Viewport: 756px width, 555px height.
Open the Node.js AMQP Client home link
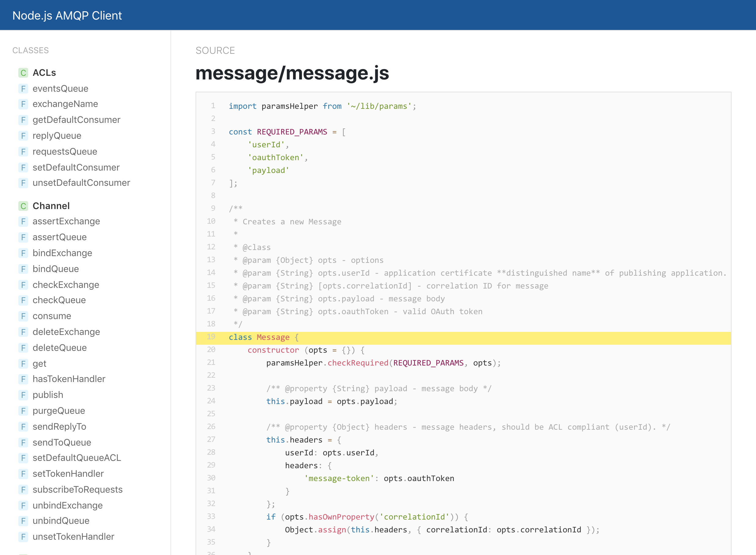pos(67,16)
